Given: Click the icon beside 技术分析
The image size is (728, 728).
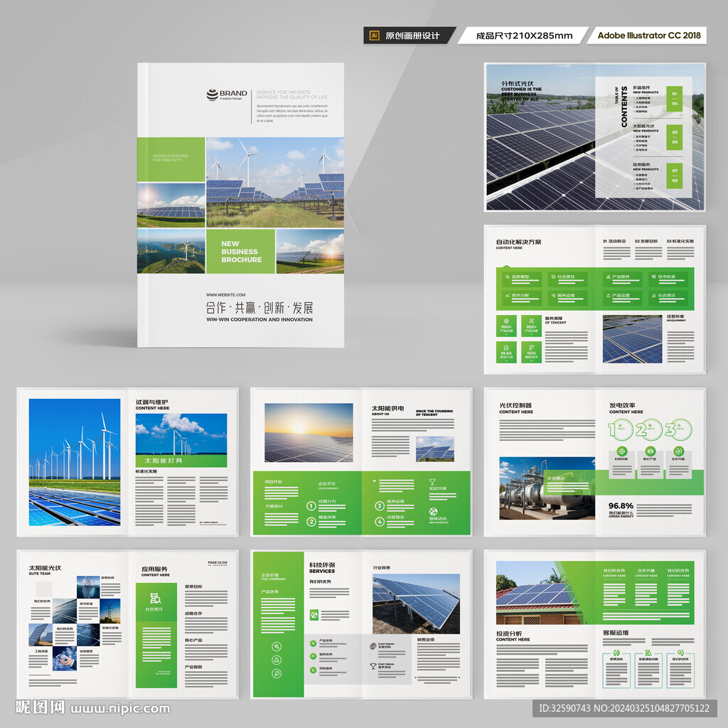Looking at the screenshot, I should [x=508, y=295].
